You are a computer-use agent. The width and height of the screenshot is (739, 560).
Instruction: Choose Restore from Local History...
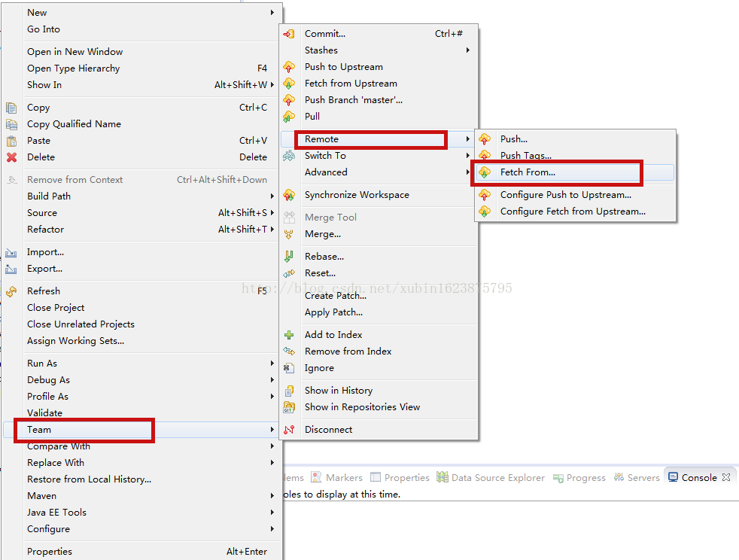[141, 479]
